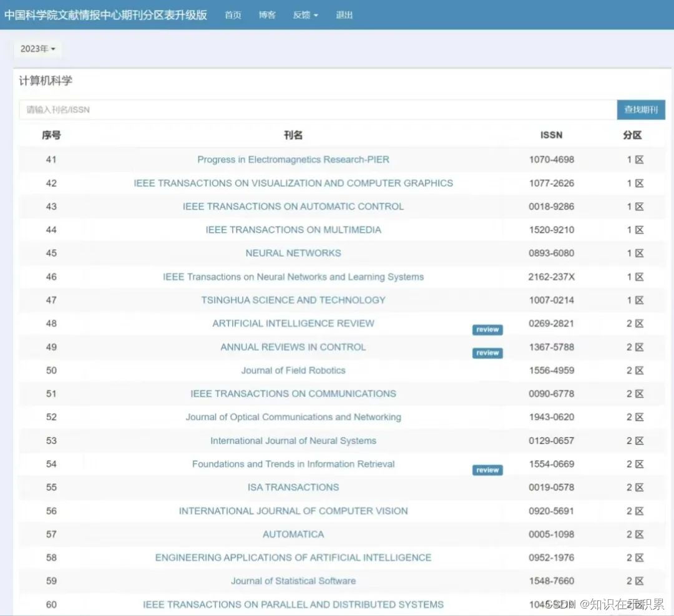This screenshot has width=674, height=616.
Task: Click the 刊名 column header
Action: coord(293,135)
